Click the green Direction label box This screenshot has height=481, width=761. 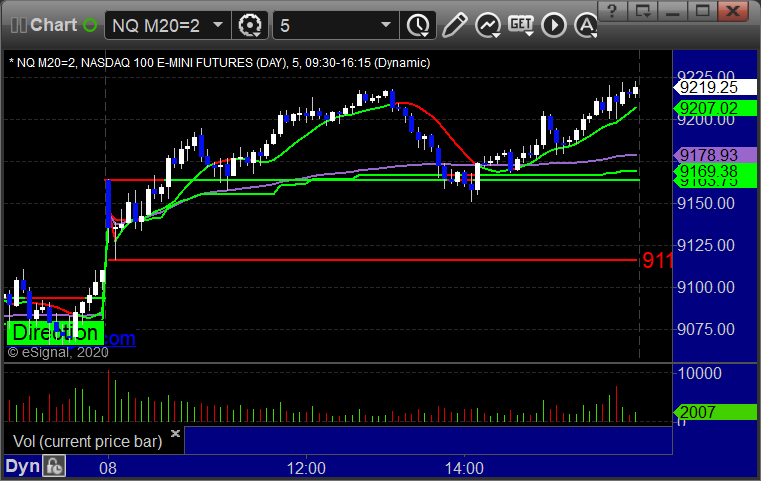point(55,333)
